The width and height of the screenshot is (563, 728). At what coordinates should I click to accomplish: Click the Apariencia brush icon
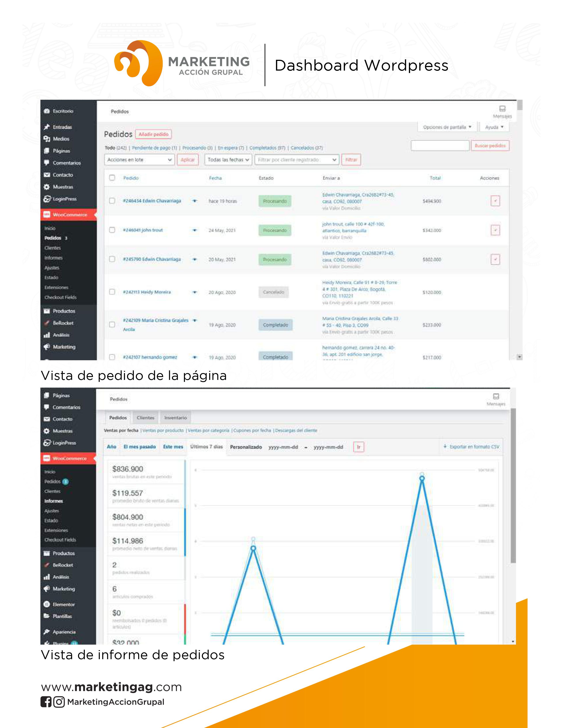pyautogui.click(x=47, y=632)
